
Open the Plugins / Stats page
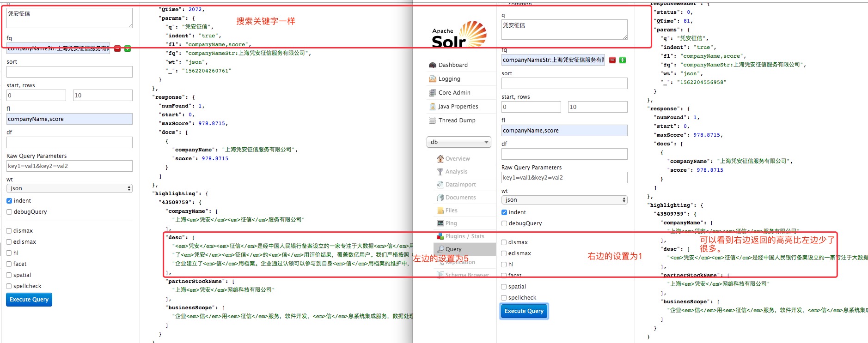point(465,236)
